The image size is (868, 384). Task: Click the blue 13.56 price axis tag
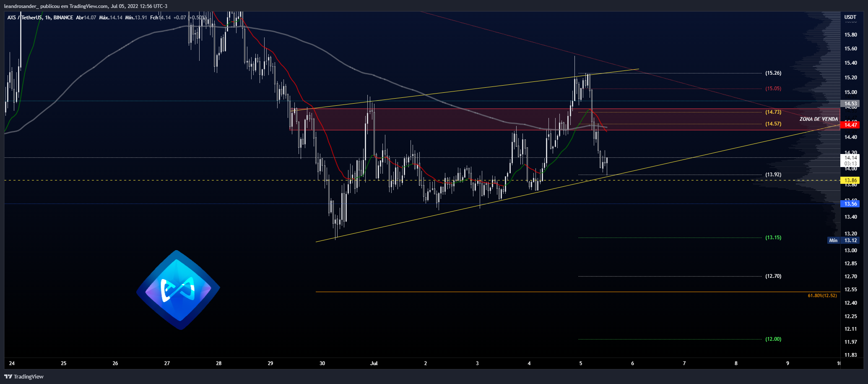coord(850,204)
